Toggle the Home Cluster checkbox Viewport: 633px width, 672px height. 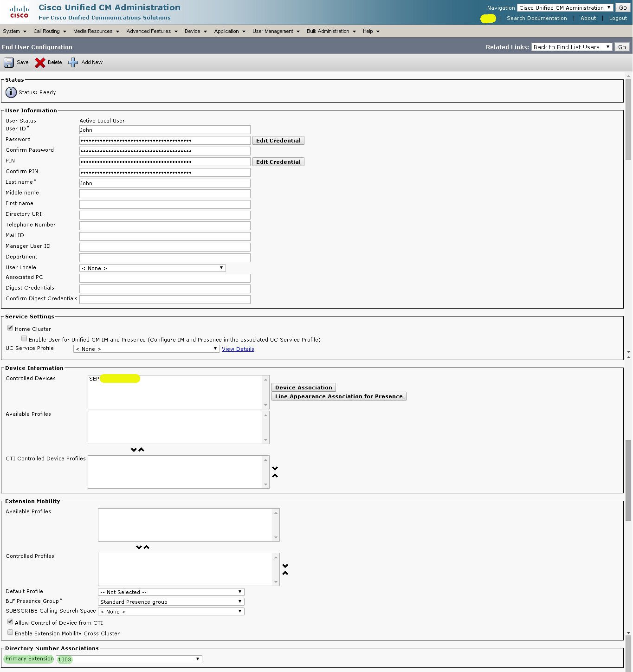10,328
